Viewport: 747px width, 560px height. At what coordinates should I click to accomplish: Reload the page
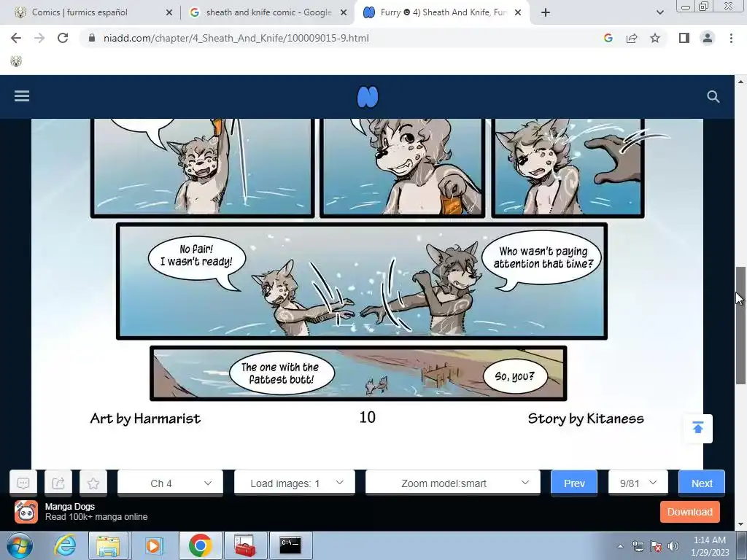click(63, 38)
